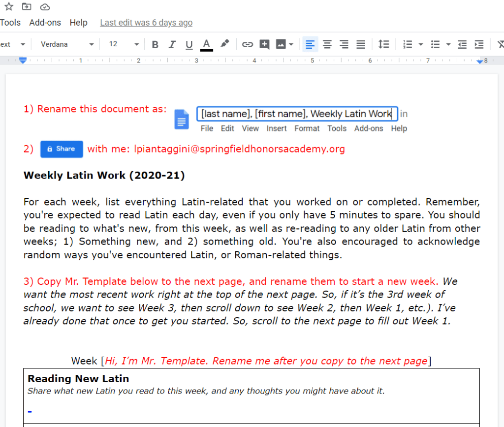Open the Verdana font dropdown
Viewport: 504px width, 427px height.
tap(67, 44)
